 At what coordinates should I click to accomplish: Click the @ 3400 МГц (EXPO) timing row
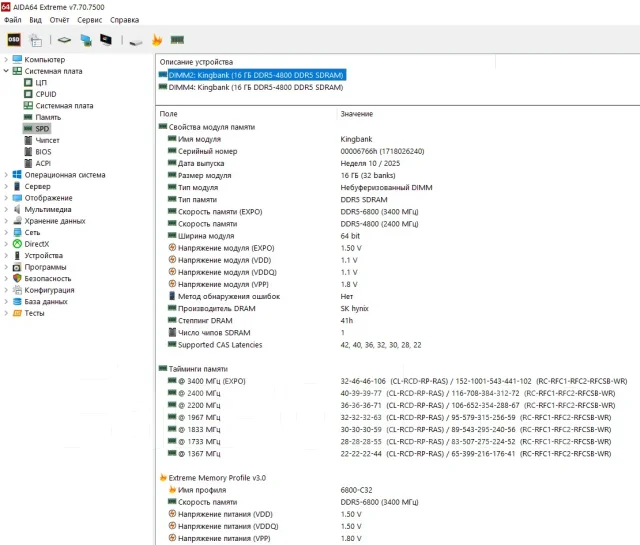(398, 381)
